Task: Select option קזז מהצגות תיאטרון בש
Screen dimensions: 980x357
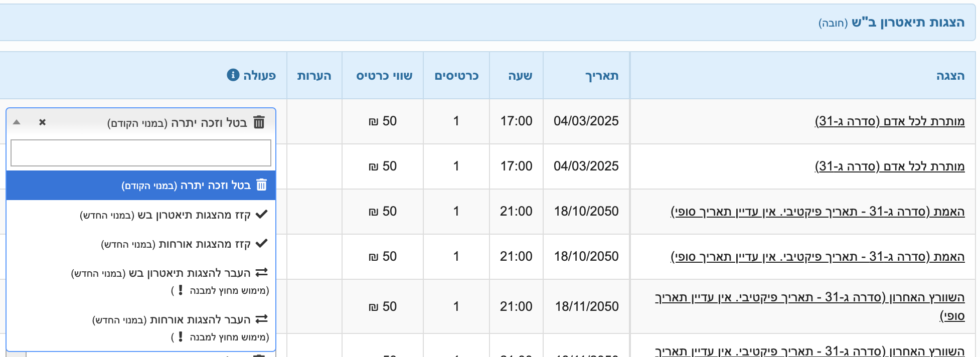Action: (x=141, y=215)
